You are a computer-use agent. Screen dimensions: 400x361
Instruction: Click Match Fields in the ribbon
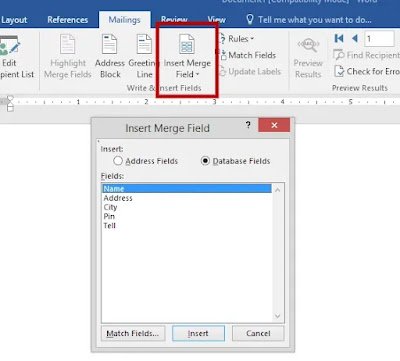point(248,55)
